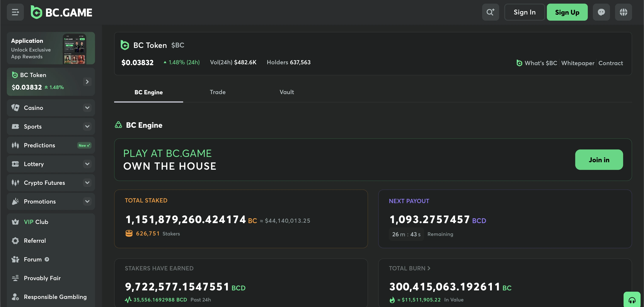Click the Crypto Futures chart icon
Screen dimensions: 644x307
[15, 183]
